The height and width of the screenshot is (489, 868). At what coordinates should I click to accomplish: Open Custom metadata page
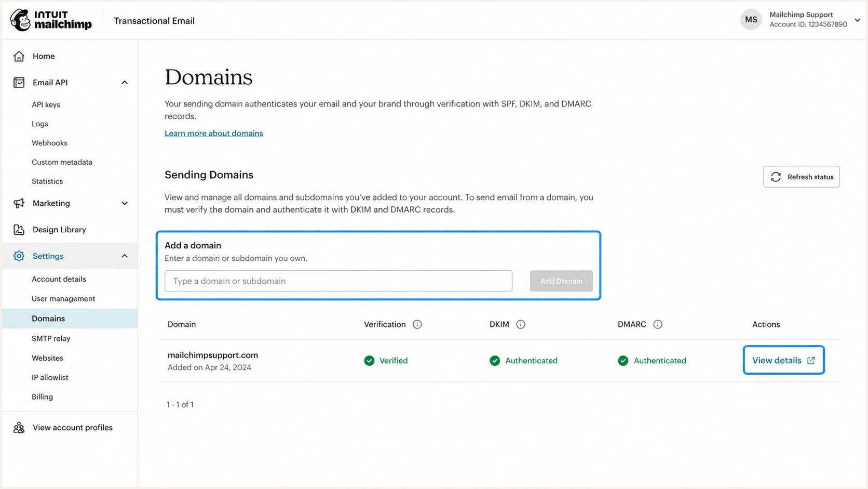coord(62,162)
